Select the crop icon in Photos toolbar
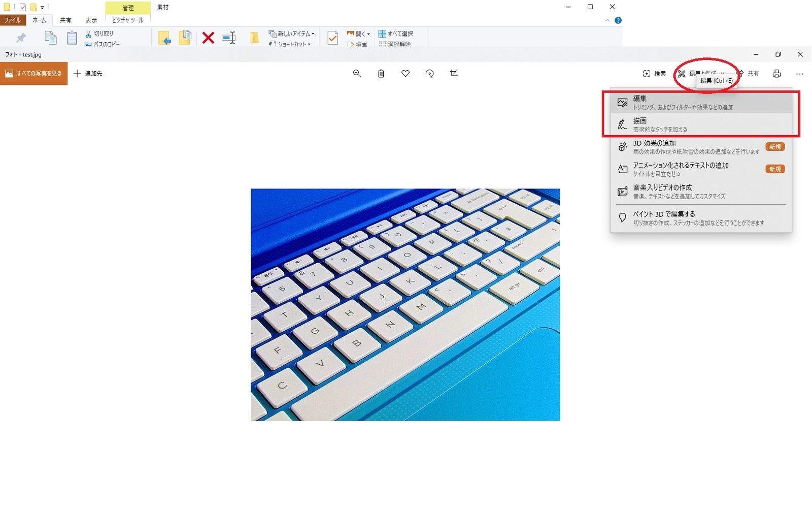 [454, 74]
